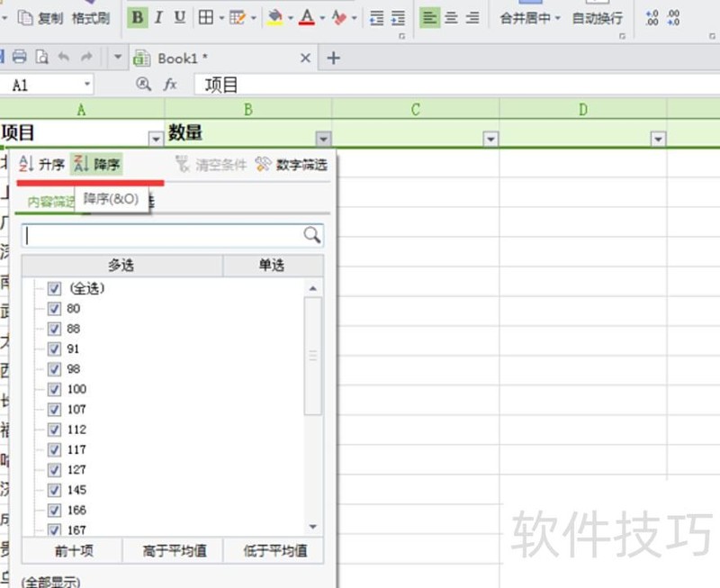Click the filter search input box

163,235
